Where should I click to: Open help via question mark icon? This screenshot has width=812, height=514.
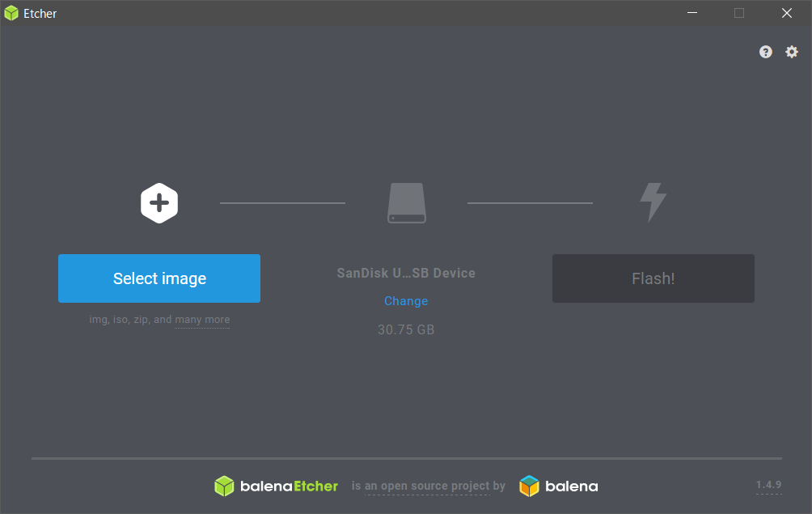click(765, 52)
